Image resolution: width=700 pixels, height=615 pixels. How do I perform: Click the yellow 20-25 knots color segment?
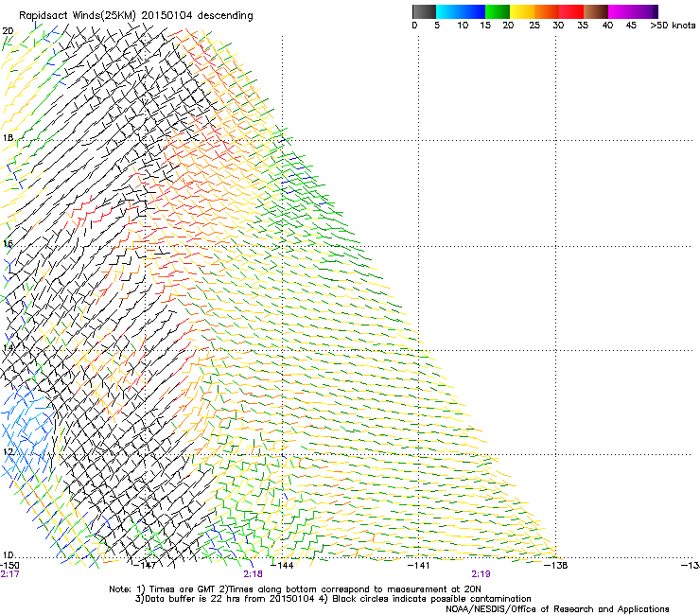click(x=522, y=11)
